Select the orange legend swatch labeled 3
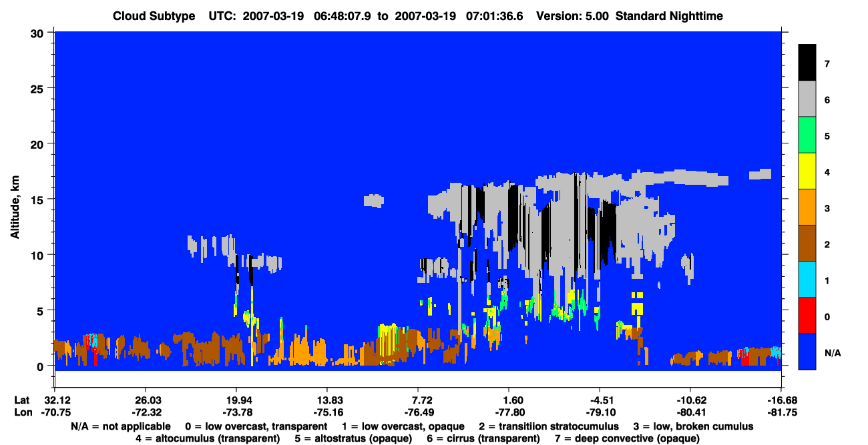The image size is (868, 445). coord(807,207)
